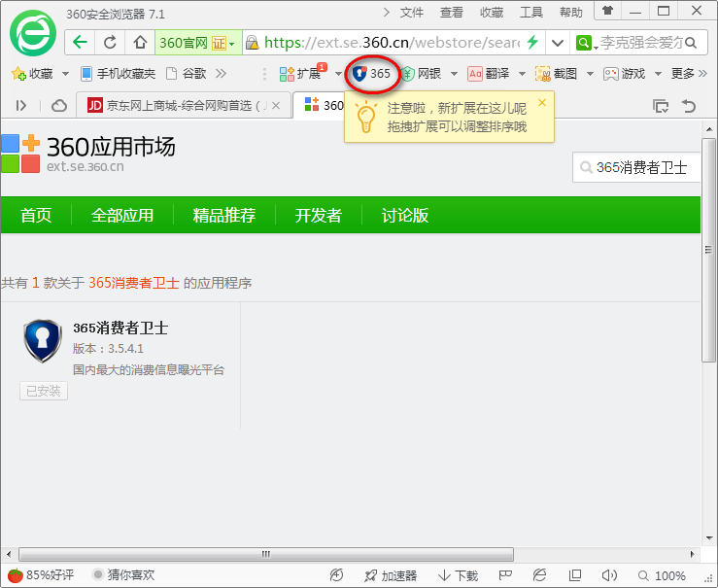Image resolution: width=718 pixels, height=588 pixels.
Task: Open the 网银 banking extension
Action: 422,73
